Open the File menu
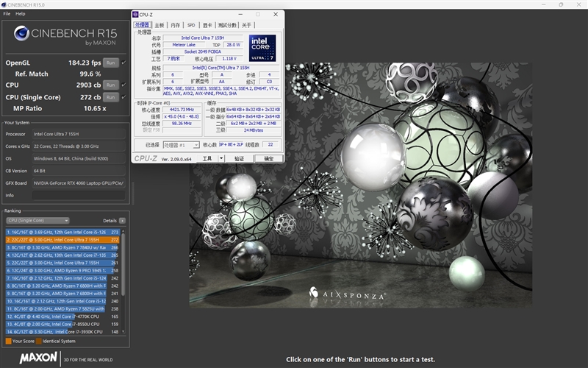The image size is (588, 368). pos(7,13)
